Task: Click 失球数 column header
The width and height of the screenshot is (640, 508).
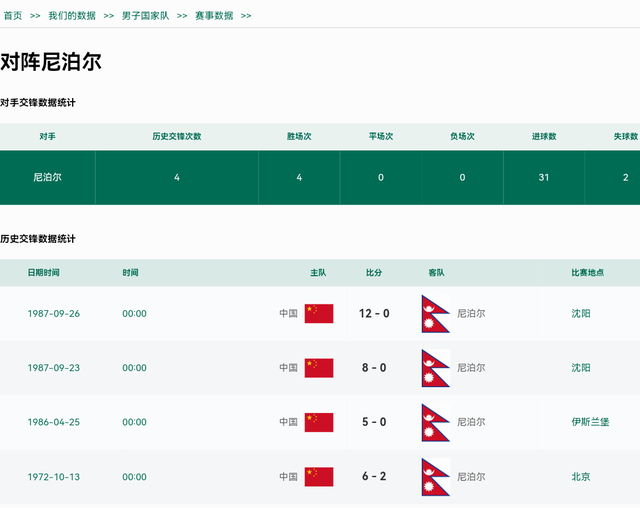Action: point(626,136)
